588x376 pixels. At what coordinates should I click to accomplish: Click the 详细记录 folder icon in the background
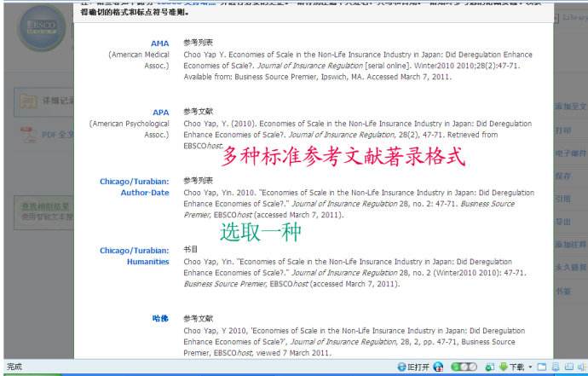point(28,101)
